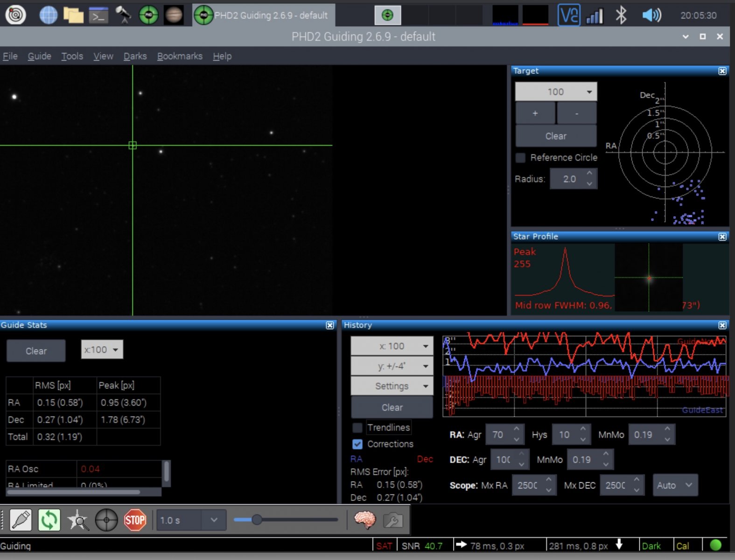Viewport: 735px width, 560px height.
Task: Start looping exposures with the green arrows
Action: tap(49, 520)
